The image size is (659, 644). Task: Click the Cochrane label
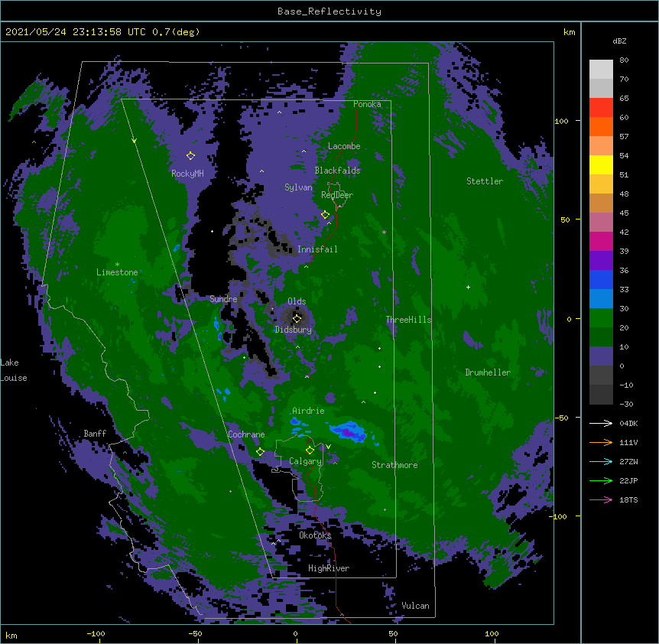(246, 434)
